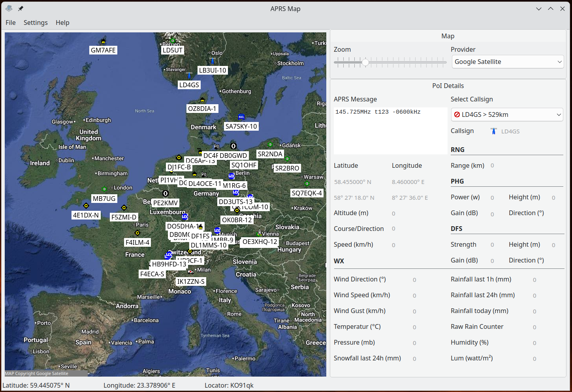Expand the Select Callsign dropdown

pos(507,114)
